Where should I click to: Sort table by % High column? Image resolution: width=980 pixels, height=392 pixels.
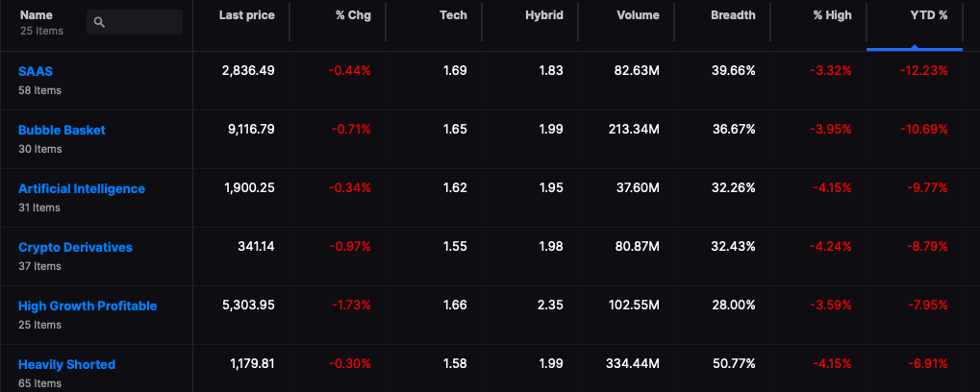tap(833, 15)
